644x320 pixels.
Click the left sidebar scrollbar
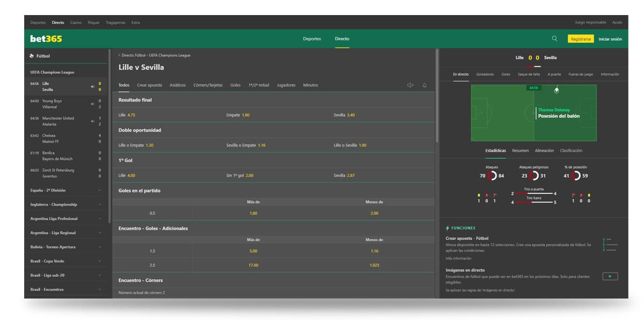(x=109, y=135)
